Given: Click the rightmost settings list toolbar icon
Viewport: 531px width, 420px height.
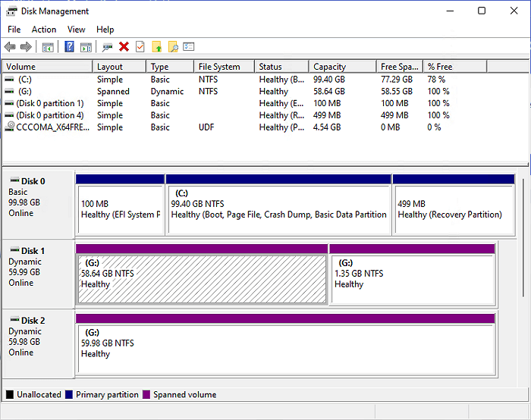Looking at the screenshot, I should click(x=189, y=47).
